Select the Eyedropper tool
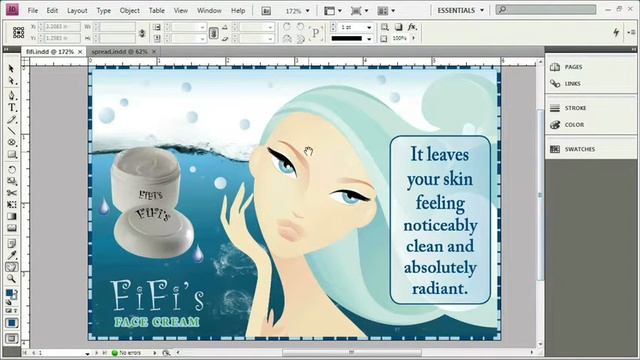This screenshot has width=640, height=360. coord(11,256)
